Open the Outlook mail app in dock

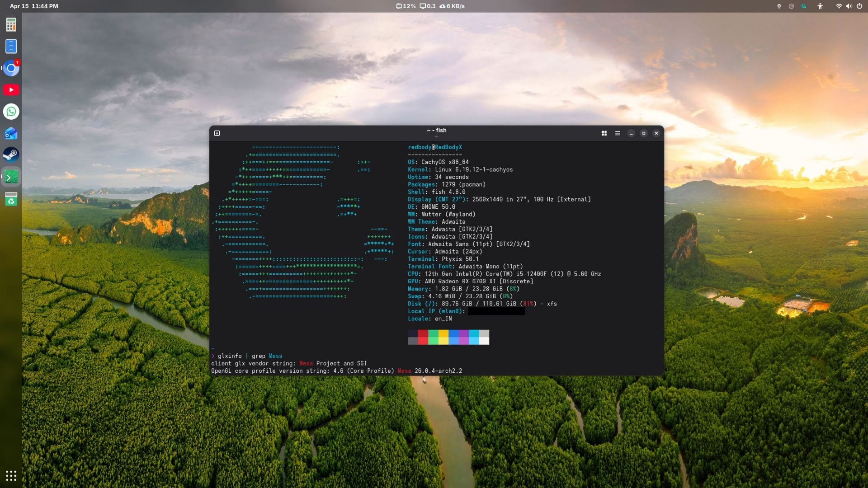pos(11,133)
